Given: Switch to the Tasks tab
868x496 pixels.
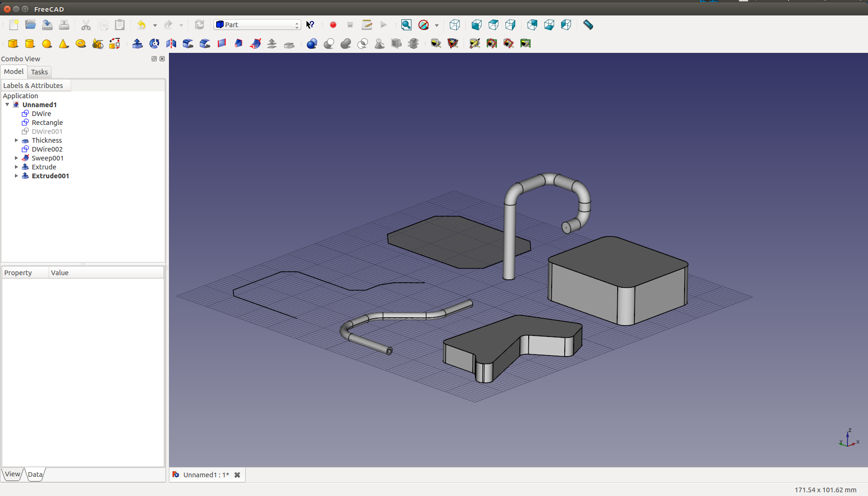Looking at the screenshot, I should (x=39, y=72).
